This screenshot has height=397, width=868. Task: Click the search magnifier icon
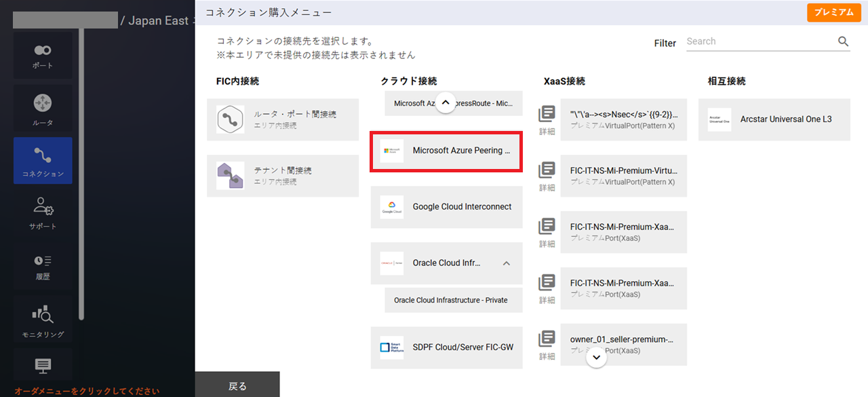(x=843, y=41)
